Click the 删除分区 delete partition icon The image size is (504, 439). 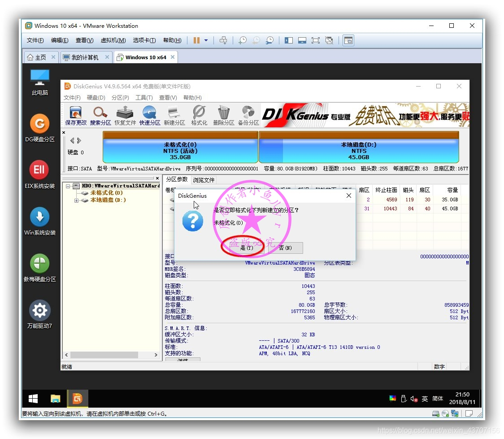pos(224,115)
